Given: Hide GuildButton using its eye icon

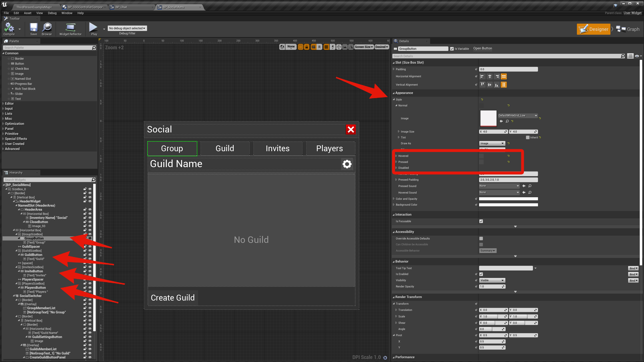Looking at the screenshot, I should (90, 255).
